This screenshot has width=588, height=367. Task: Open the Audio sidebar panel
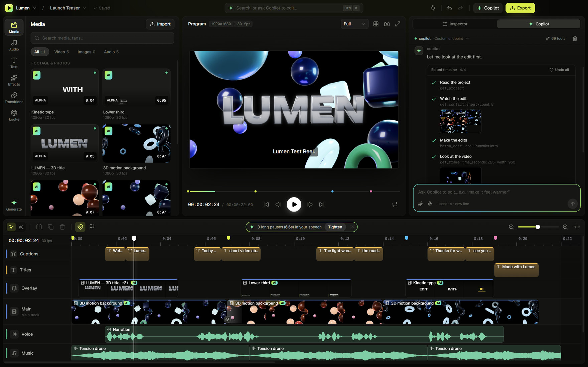14,45
